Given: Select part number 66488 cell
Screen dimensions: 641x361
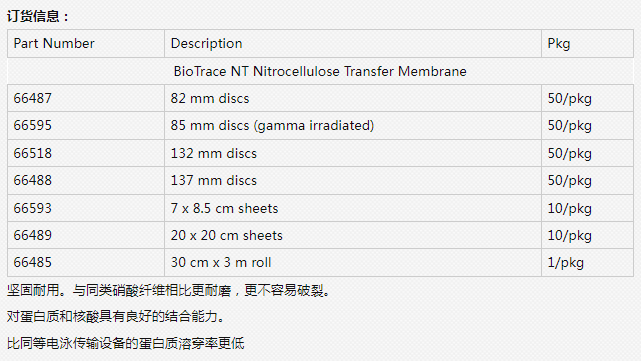Looking at the screenshot, I should pyautogui.click(x=86, y=180).
